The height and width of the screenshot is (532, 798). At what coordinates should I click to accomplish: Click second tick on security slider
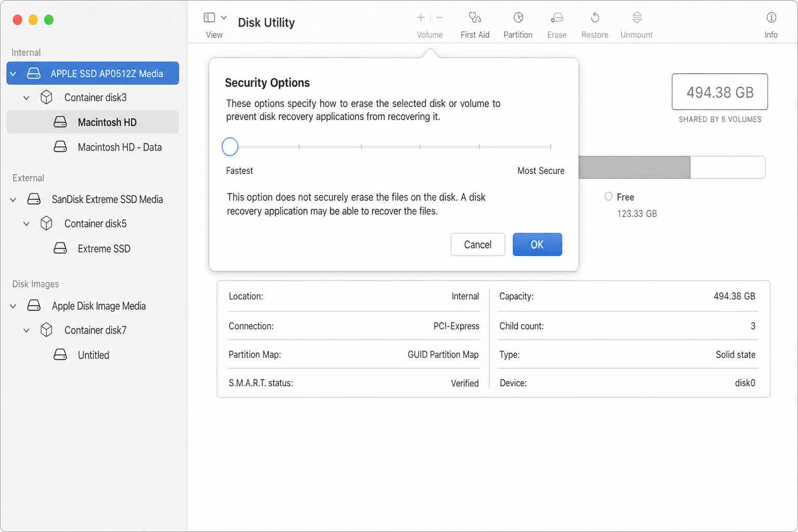point(299,147)
